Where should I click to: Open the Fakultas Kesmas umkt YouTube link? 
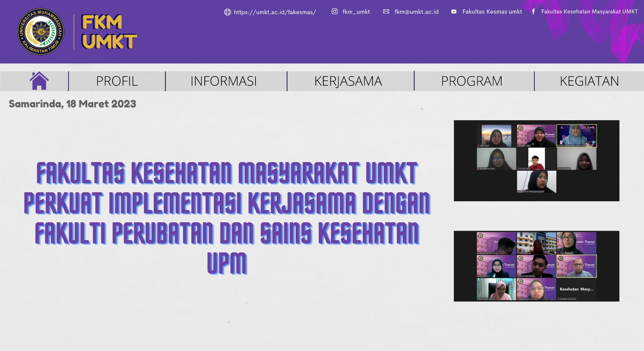(492, 12)
